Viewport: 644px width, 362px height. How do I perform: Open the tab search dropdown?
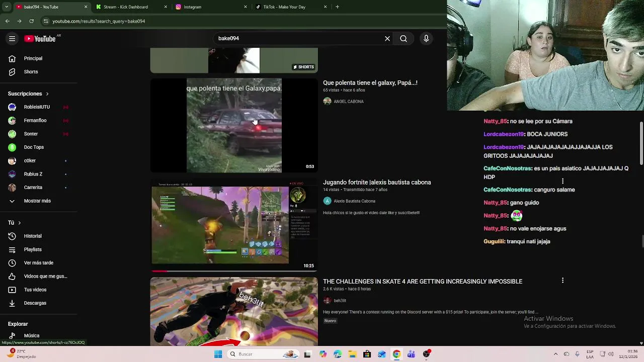pyautogui.click(x=6, y=7)
